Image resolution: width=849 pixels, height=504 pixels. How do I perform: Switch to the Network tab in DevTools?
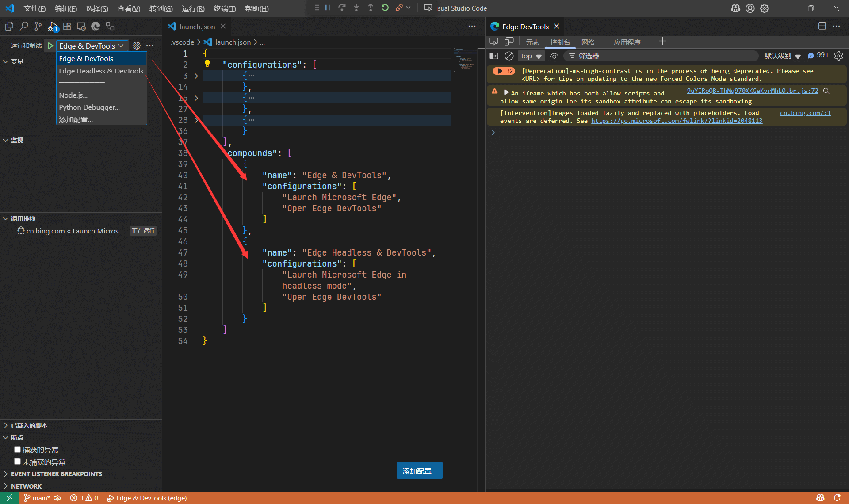[588, 42]
